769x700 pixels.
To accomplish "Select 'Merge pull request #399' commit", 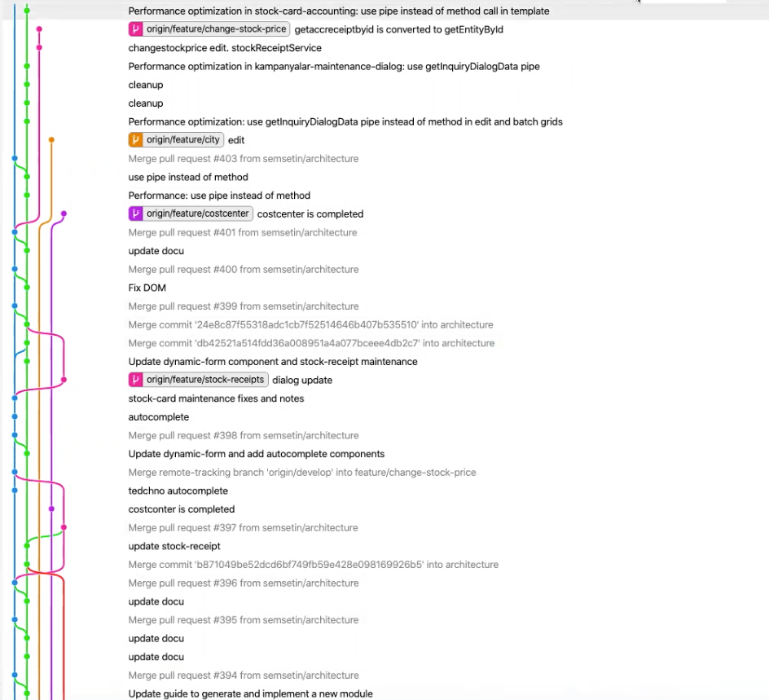I will point(244,306).
